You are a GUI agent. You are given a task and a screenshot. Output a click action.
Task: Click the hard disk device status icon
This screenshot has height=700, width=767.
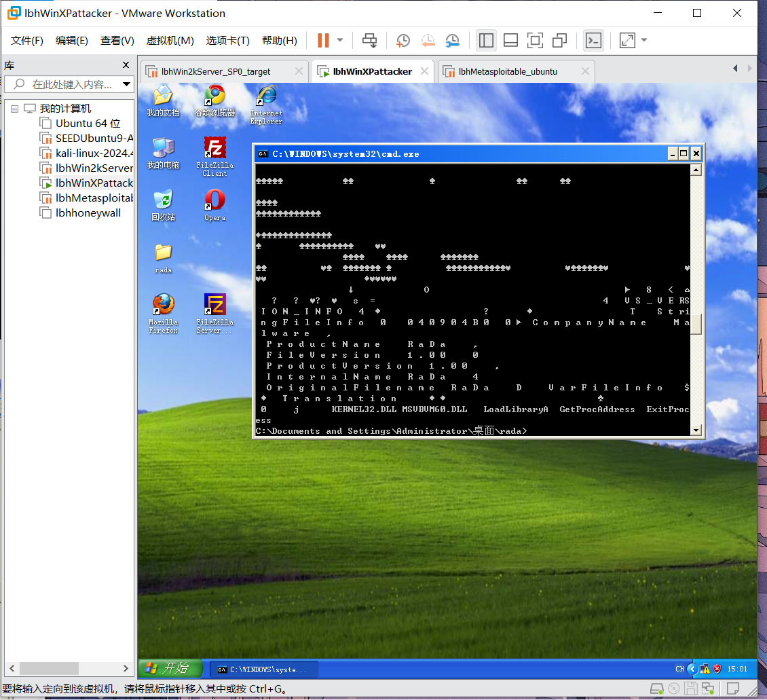(657, 688)
